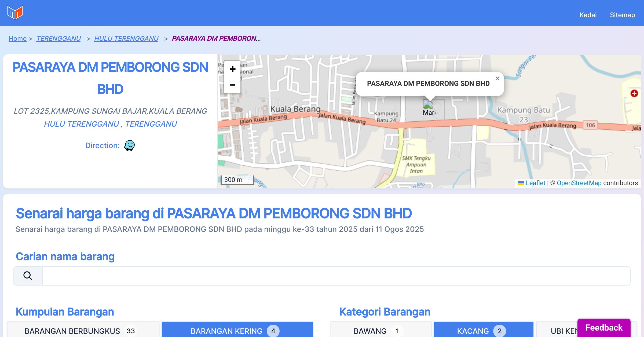
Task: Click the map marker image
Action: tap(428, 104)
